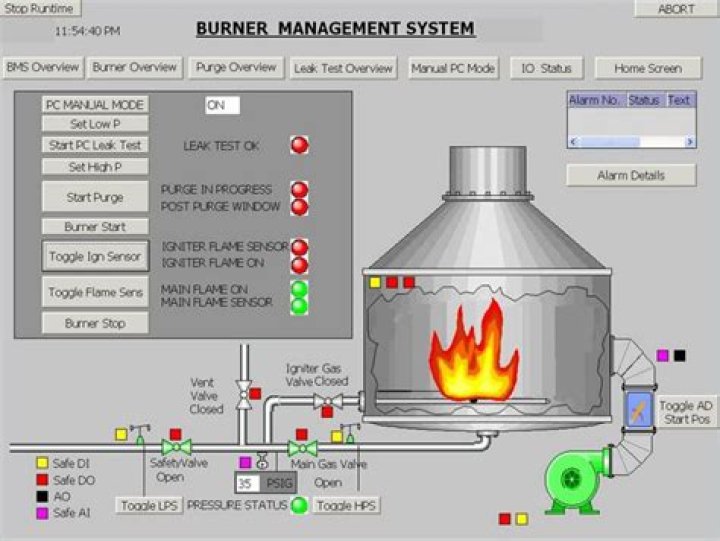Screen dimensions: 720x541
Task: Open the IO Status screen
Action: pyautogui.click(x=546, y=68)
